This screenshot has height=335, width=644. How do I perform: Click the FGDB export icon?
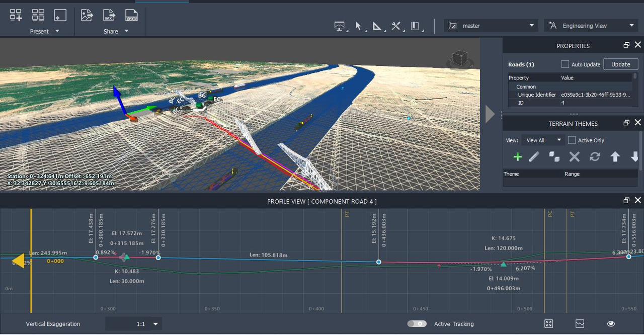[x=131, y=15]
